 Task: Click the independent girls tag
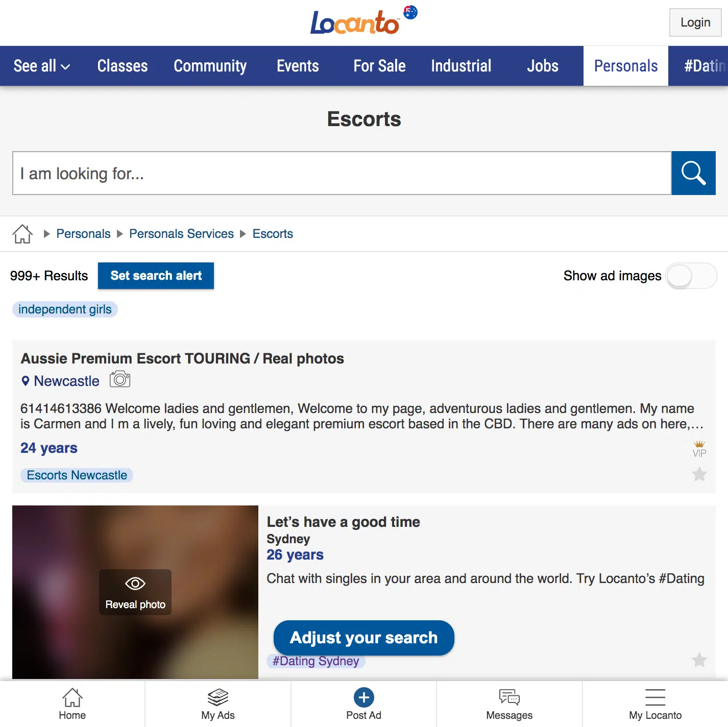(65, 309)
